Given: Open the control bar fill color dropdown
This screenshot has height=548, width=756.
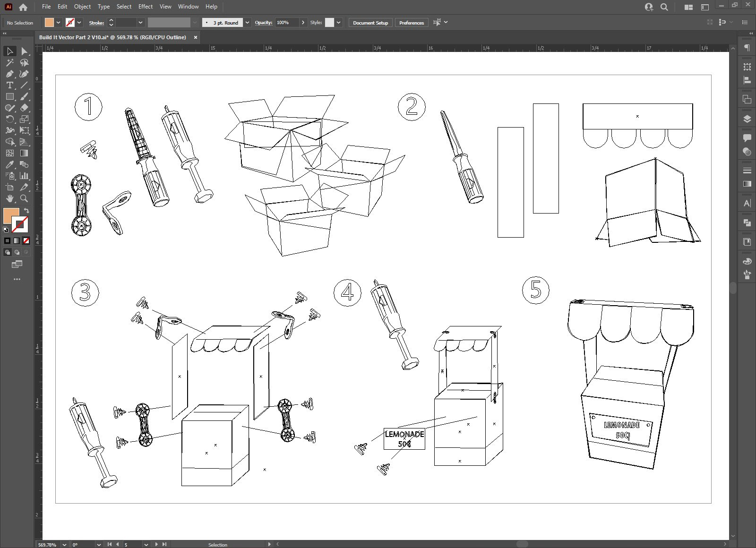Looking at the screenshot, I should tap(58, 23).
